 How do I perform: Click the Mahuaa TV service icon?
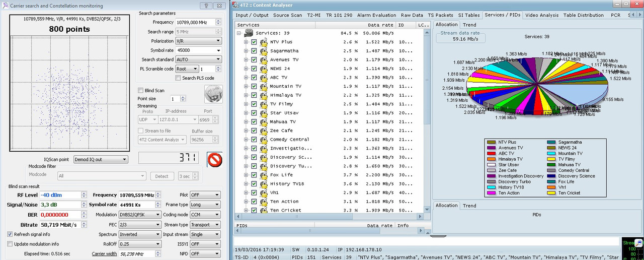(x=263, y=122)
